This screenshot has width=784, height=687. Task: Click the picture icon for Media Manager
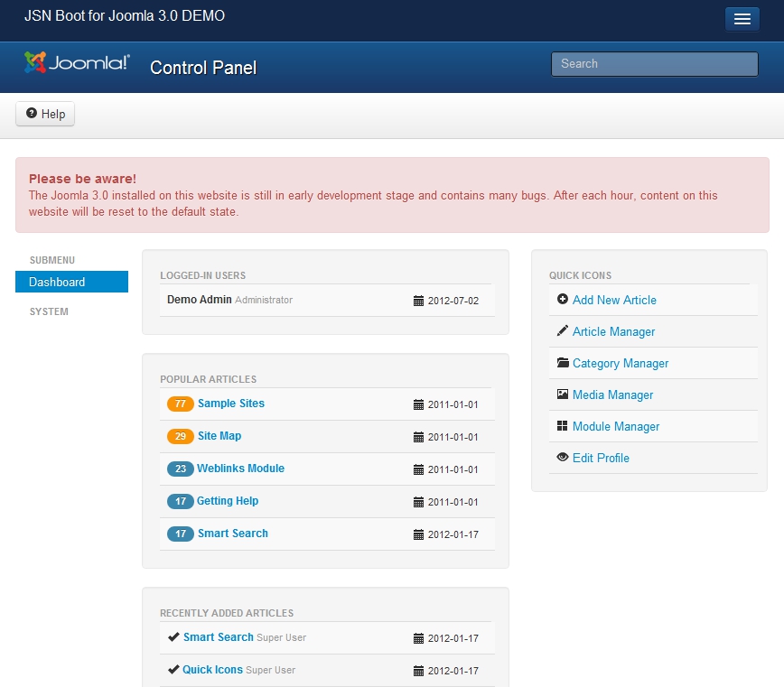(x=563, y=395)
